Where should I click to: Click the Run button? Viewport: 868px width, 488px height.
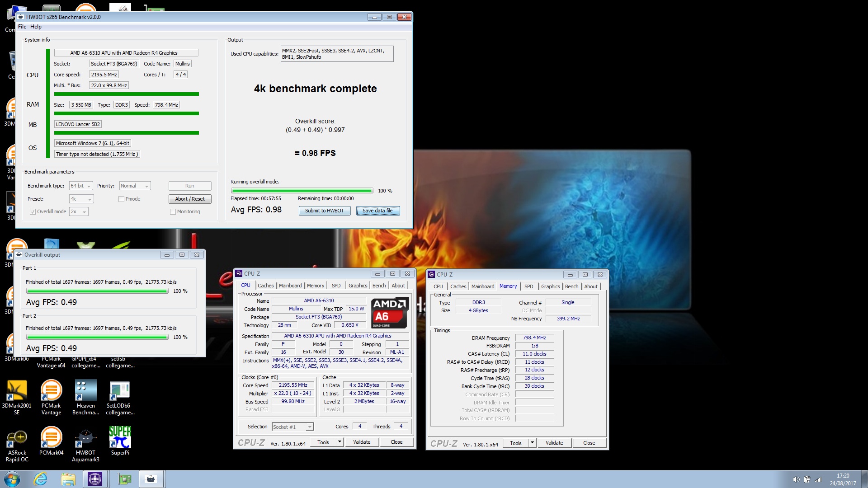click(190, 186)
